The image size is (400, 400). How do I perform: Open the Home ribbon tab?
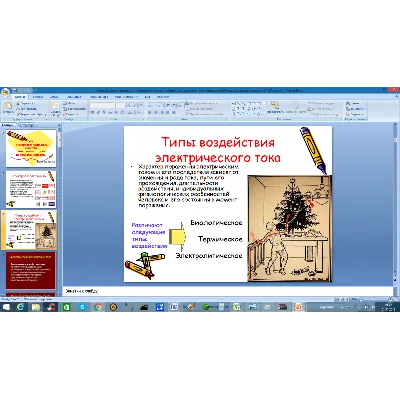[20, 97]
